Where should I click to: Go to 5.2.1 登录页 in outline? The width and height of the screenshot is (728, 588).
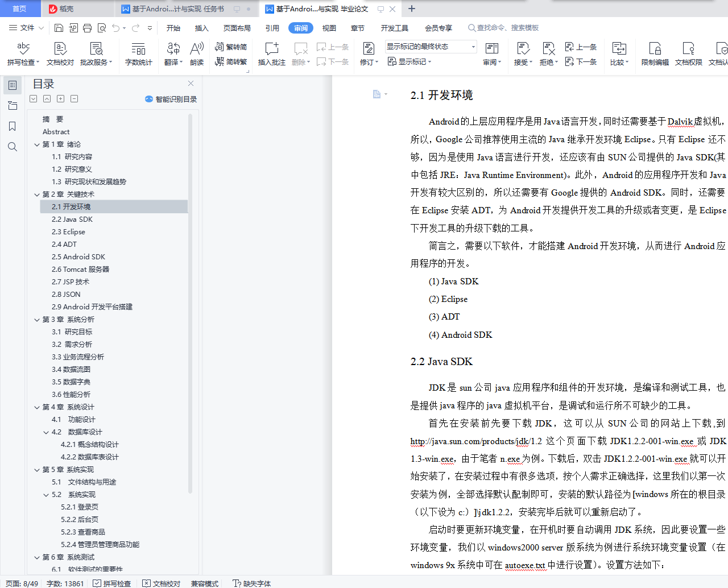click(x=80, y=507)
